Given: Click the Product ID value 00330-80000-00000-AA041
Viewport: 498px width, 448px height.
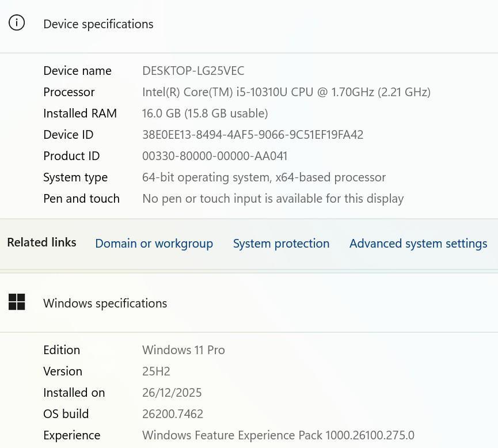Looking at the screenshot, I should point(214,156).
